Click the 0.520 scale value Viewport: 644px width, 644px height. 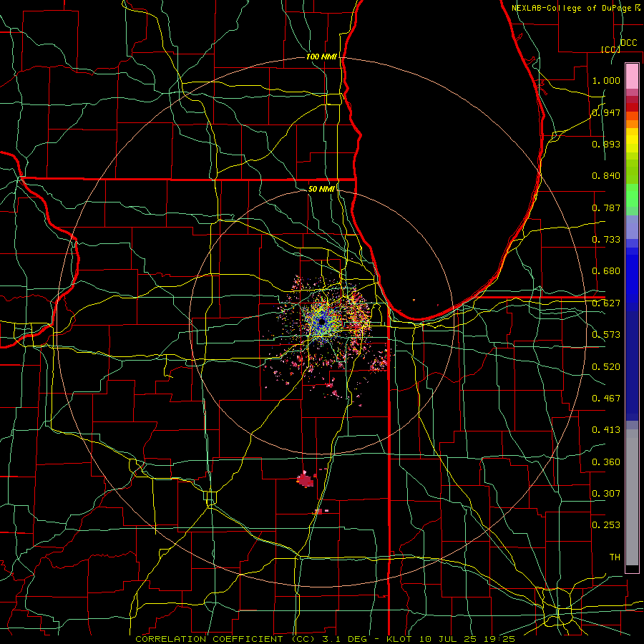606,367
